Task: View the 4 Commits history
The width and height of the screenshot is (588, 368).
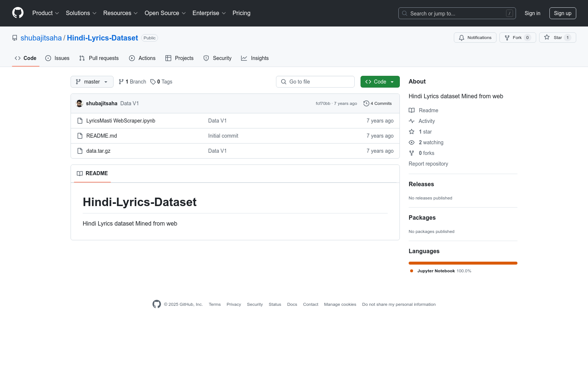Action: (x=378, y=103)
